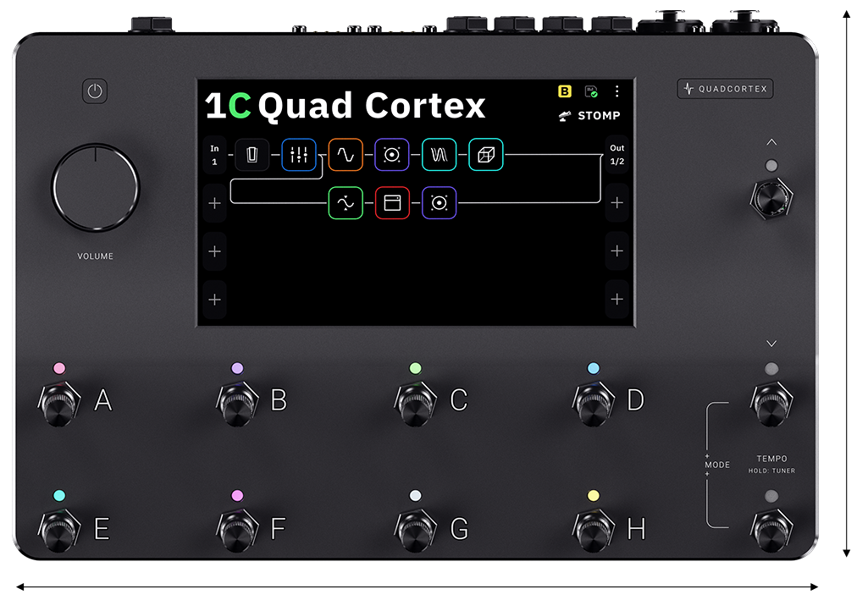Select the gray wah pedal block
This screenshot has width=868, height=611.
(252, 155)
